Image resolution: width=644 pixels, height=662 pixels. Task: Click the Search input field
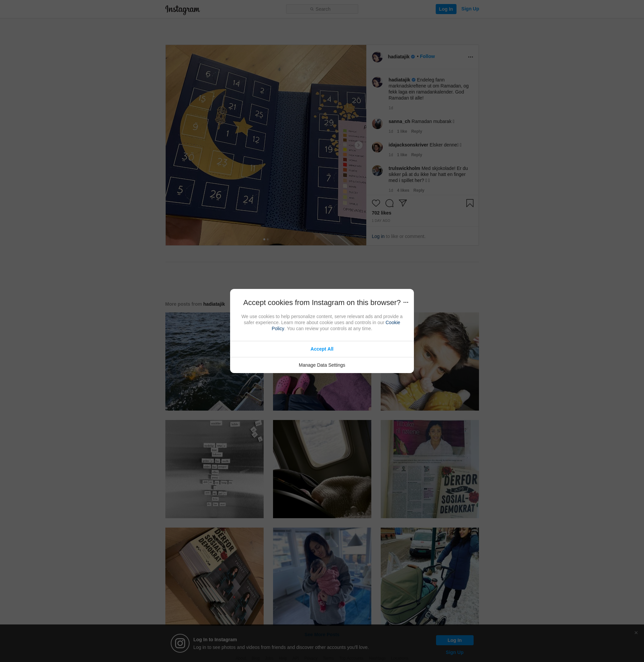click(x=322, y=9)
